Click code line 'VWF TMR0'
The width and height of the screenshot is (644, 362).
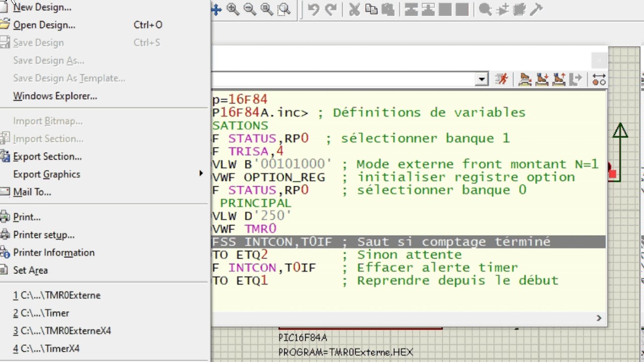pos(245,229)
